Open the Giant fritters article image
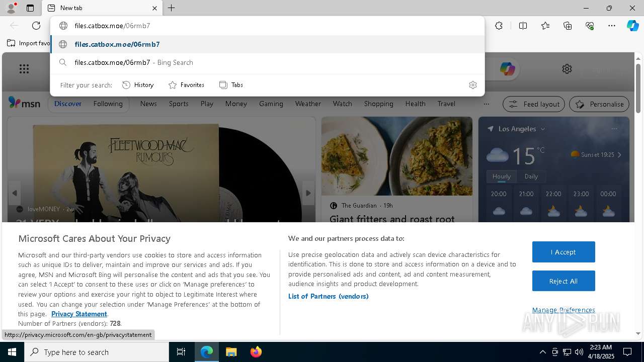 pos(397,156)
